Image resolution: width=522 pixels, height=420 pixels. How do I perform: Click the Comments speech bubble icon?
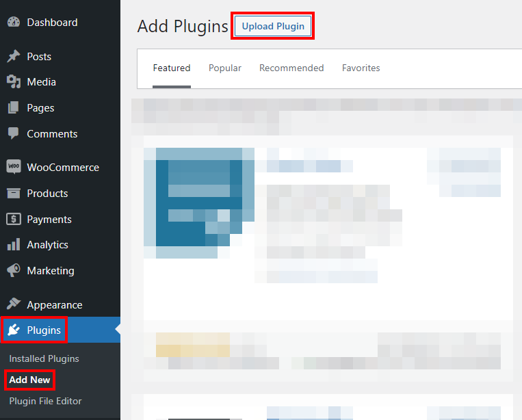pyautogui.click(x=13, y=133)
